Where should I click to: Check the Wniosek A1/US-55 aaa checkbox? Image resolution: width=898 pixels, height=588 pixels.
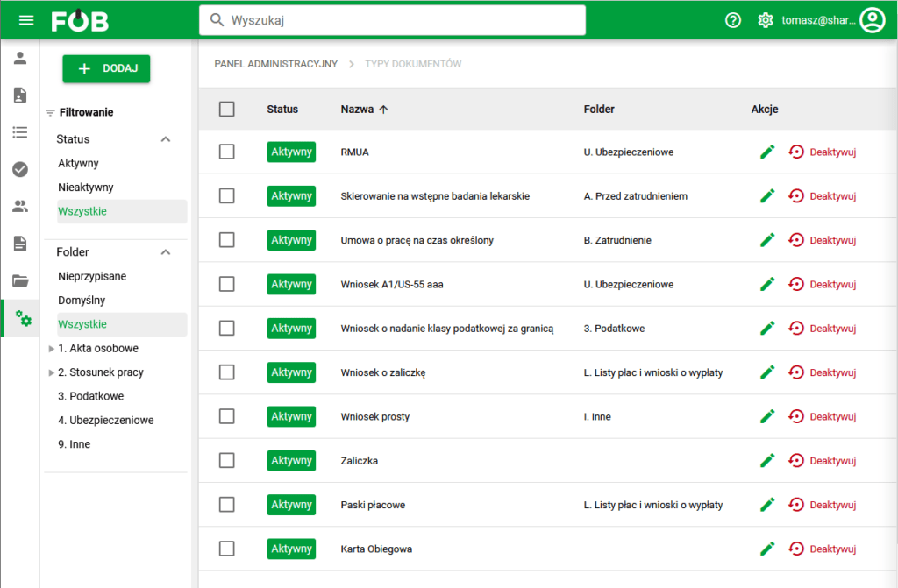[227, 284]
